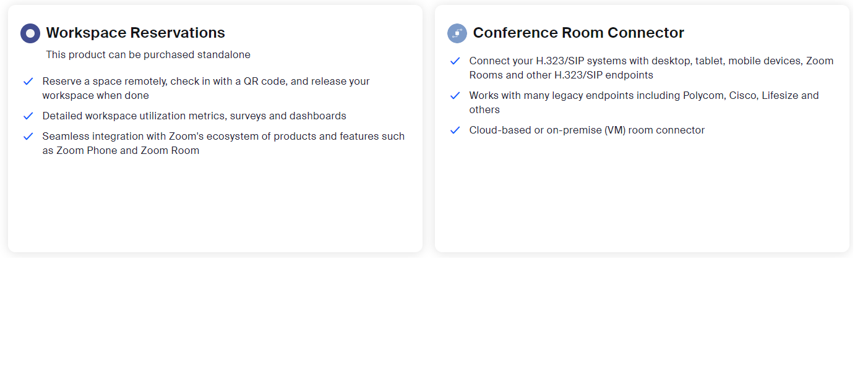Click checkmark beside Works with many legacy endpoints
The width and height of the screenshot is (868, 374).
pyautogui.click(x=455, y=96)
